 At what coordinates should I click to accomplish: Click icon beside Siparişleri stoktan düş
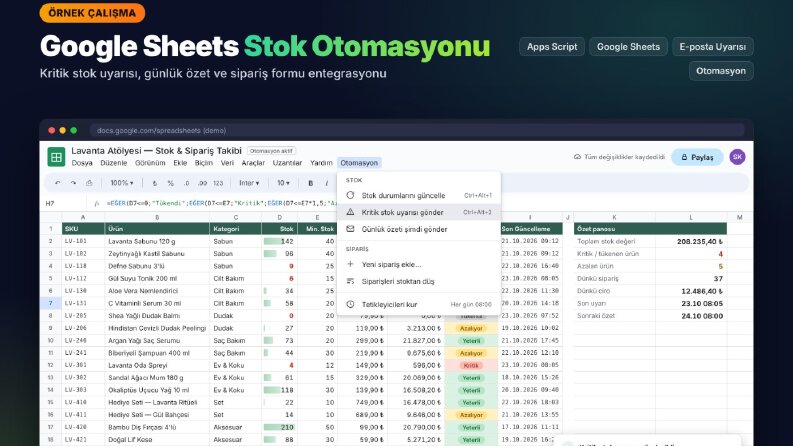350,281
